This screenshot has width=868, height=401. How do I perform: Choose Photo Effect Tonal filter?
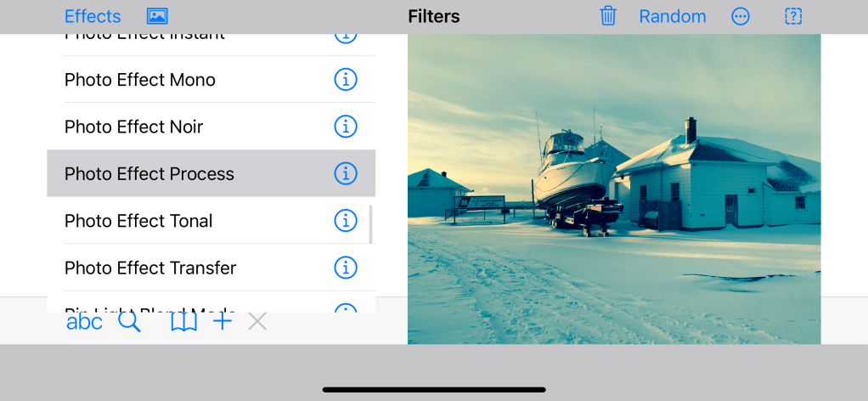pyautogui.click(x=138, y=221)
